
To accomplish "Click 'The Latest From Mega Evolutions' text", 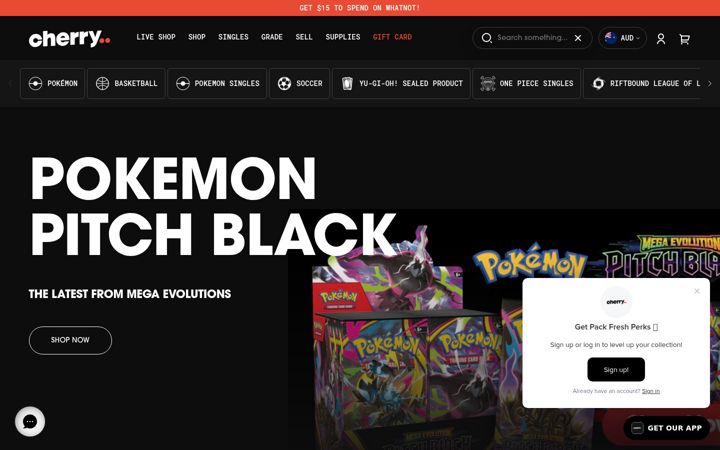I will pos(130,294).
